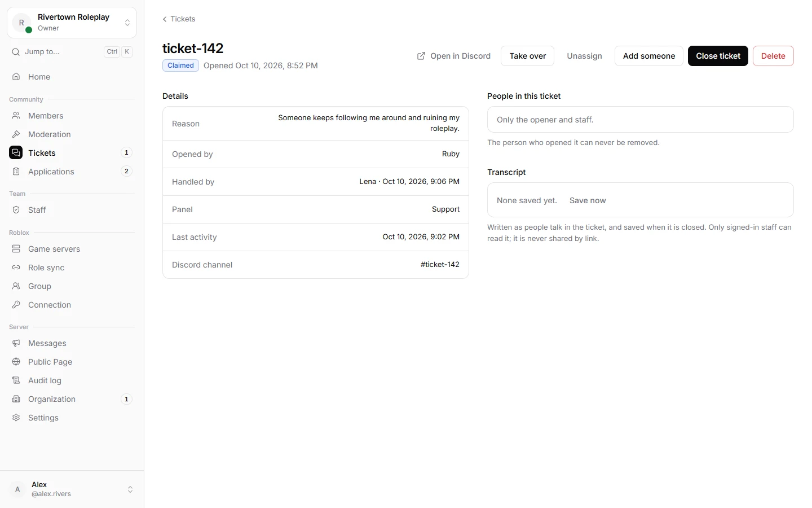The image size is (812, 508).
Task: Click the Staff shield icon
Action: pos(16,210)
